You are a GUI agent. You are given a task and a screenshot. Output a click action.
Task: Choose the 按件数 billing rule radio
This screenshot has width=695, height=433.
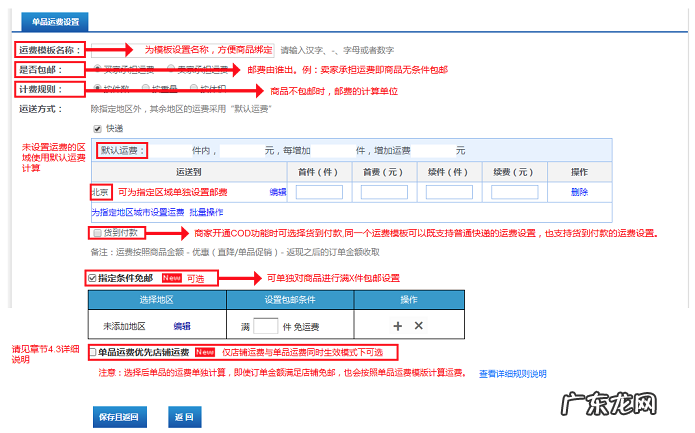coord(98,88)
